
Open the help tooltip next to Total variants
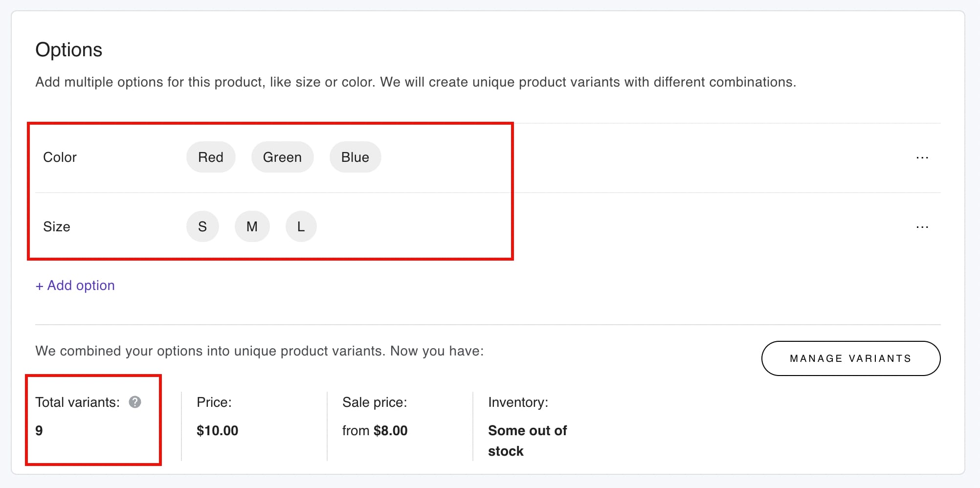click(135, 402)
